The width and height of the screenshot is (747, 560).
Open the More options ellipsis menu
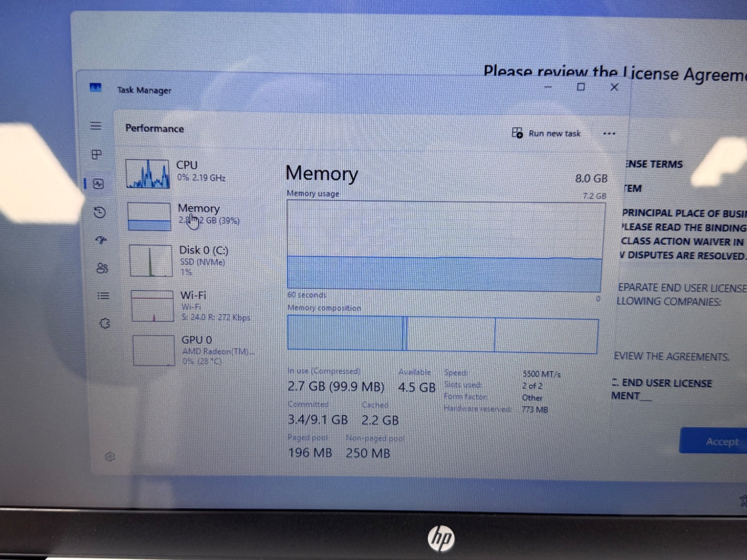tap(609, 133)
